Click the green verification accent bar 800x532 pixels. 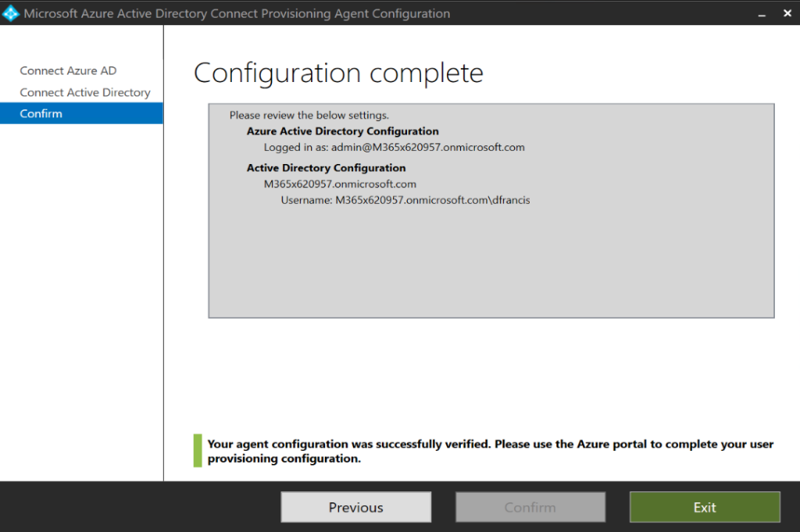coord(196,451)
